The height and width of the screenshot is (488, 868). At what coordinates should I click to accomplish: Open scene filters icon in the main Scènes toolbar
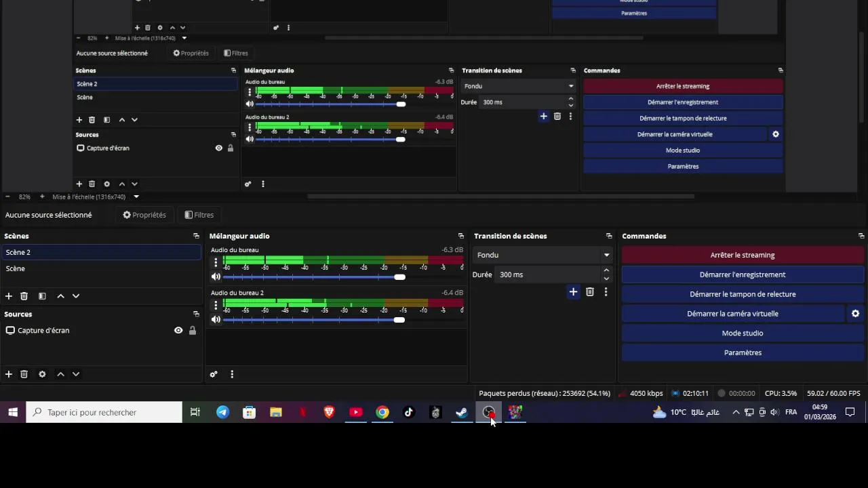(42, 296)
